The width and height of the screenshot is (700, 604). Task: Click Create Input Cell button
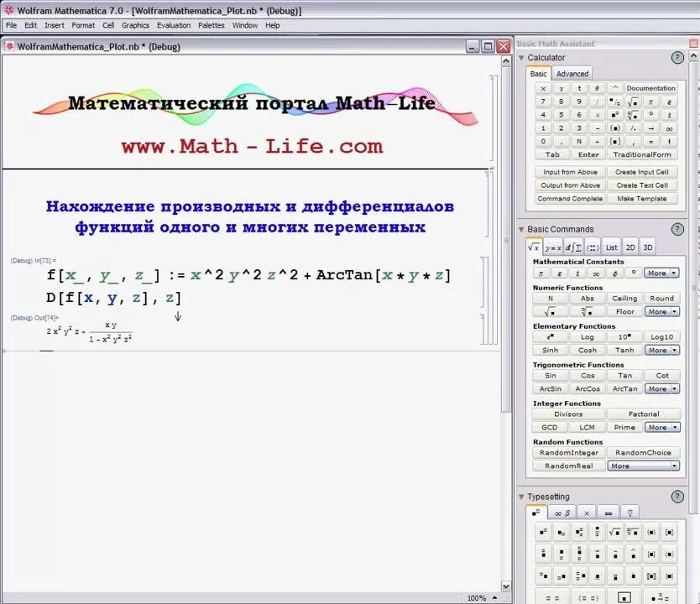coord(642,172)
